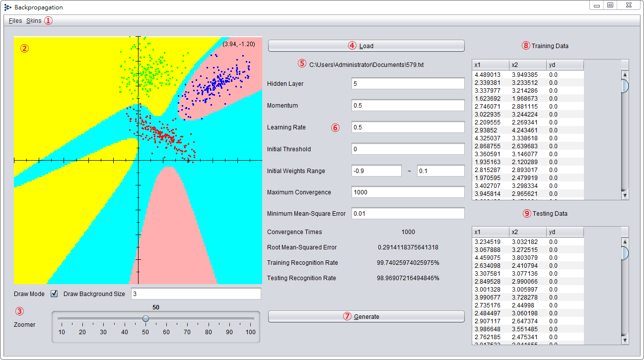Click the Training Data scrollbar thumb

(x=625, y=86)
